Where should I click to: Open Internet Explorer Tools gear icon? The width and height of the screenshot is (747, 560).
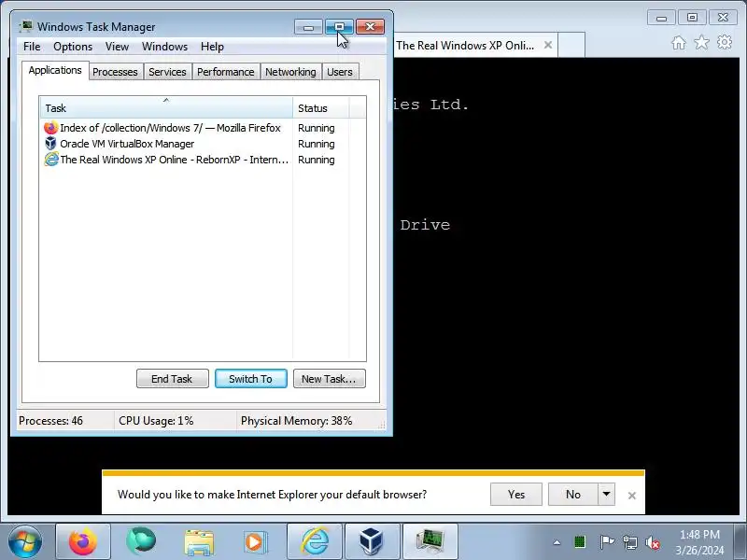click(x=725, y=42)
